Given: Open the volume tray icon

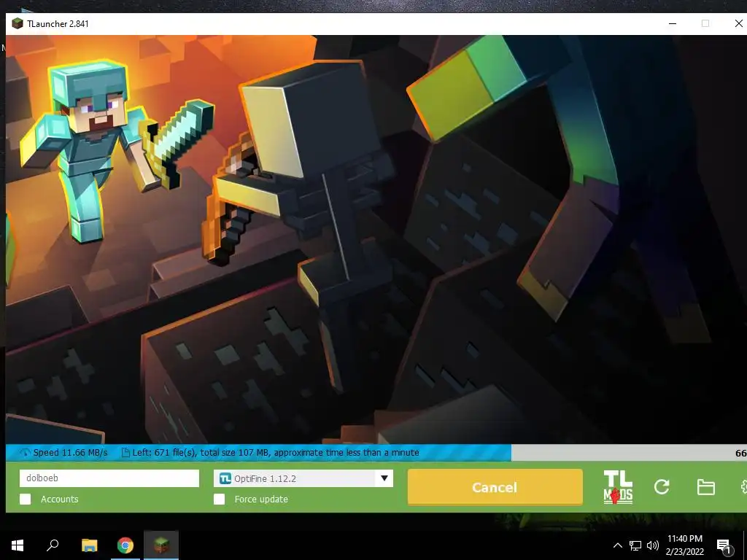Looking at the screenshot, I should [x=653, y=545].
